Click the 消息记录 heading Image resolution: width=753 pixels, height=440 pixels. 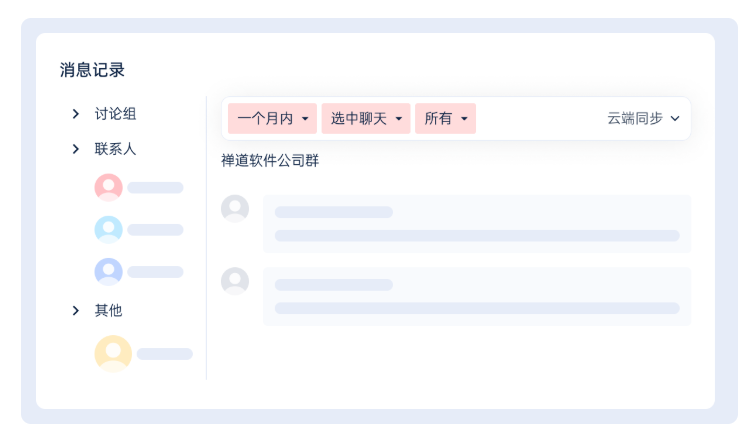tap(92, 70)
